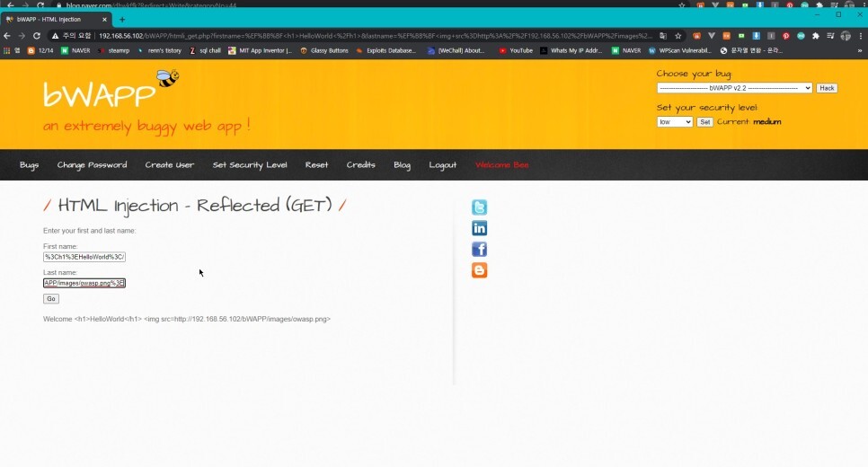
Task: Open the 12/14 Blogger bookmark
Action: click(40, 50)
